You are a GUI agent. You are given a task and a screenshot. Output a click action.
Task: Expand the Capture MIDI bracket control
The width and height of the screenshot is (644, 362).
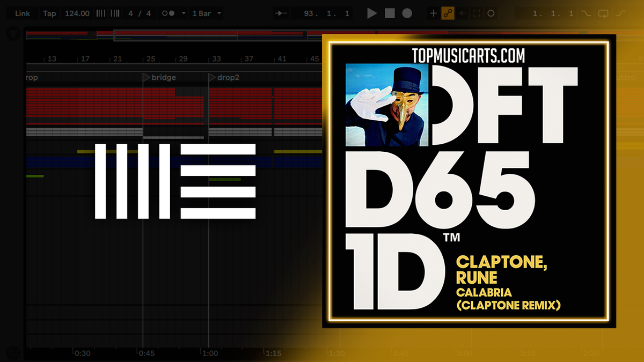[477, 13]
